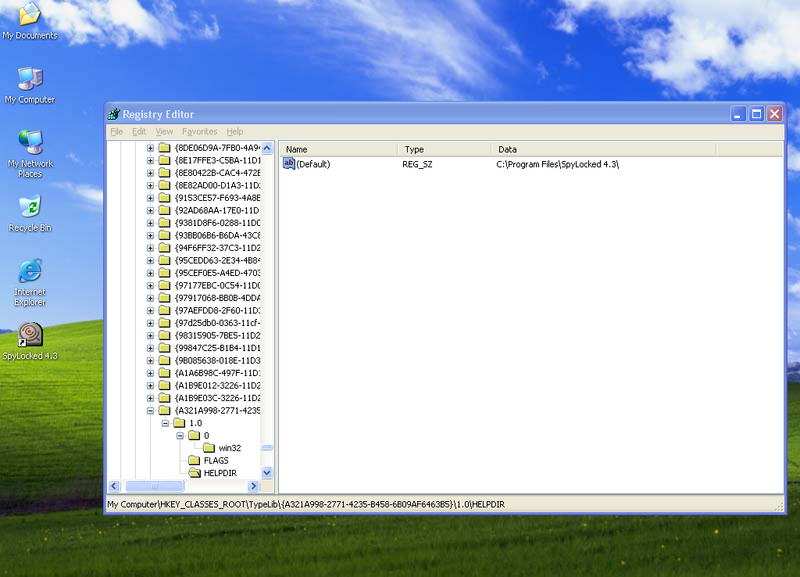The height and width of the screenshot is (577, 800).
Task: Click the Data column header
Action: click(604, 149)
